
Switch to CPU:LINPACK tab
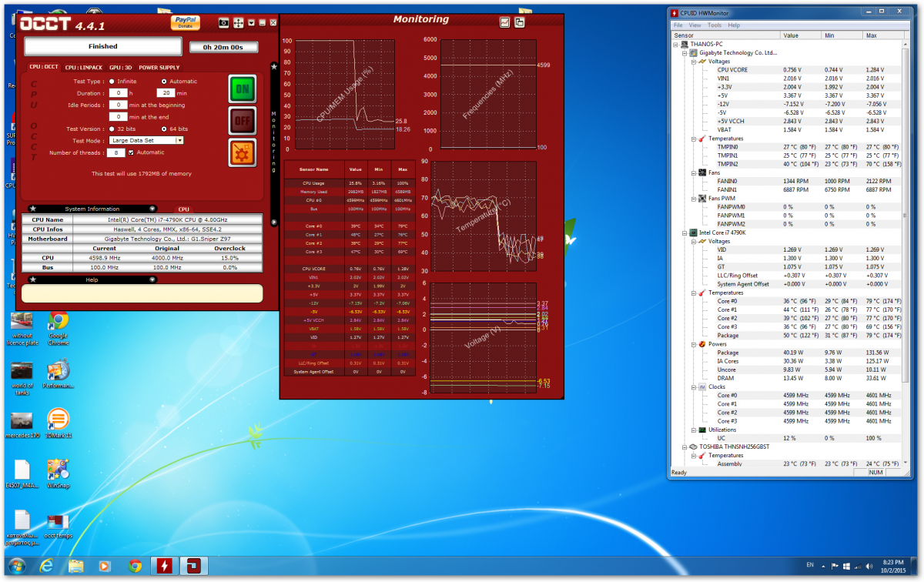coord(85,67)
